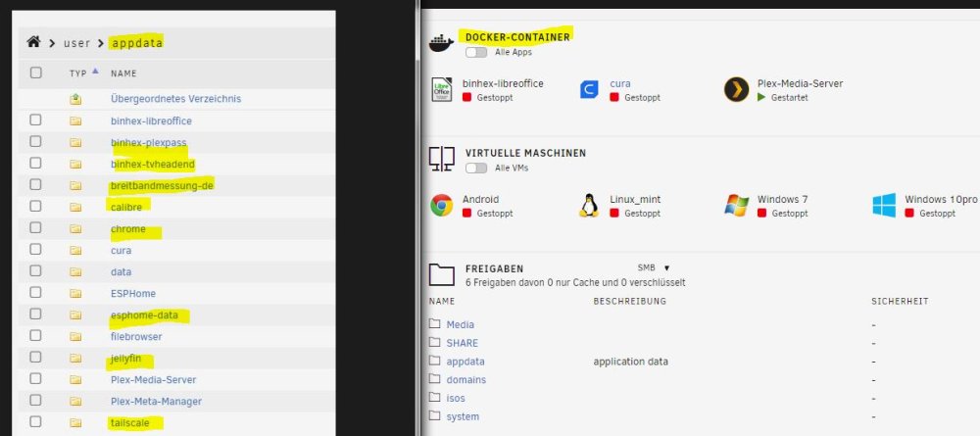Click the home icon in breadcrumb
This screenshot has height=436, width=980.
33,42
